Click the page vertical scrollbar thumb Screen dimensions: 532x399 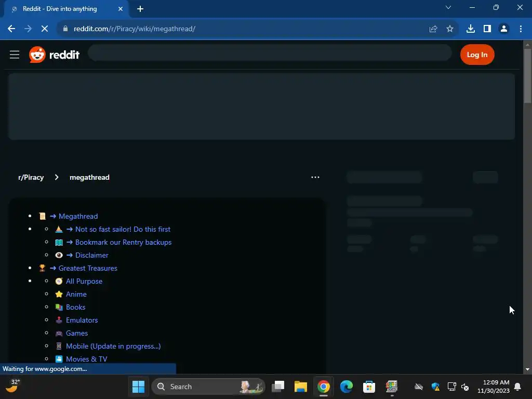pos(527,75)
